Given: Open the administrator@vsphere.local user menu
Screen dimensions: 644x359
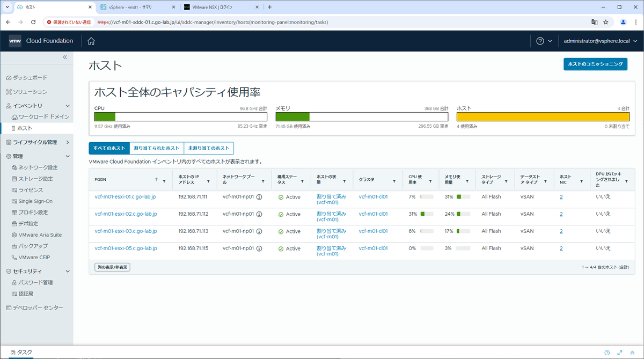Looking at the screenshot, I should [x=599, y=41].
